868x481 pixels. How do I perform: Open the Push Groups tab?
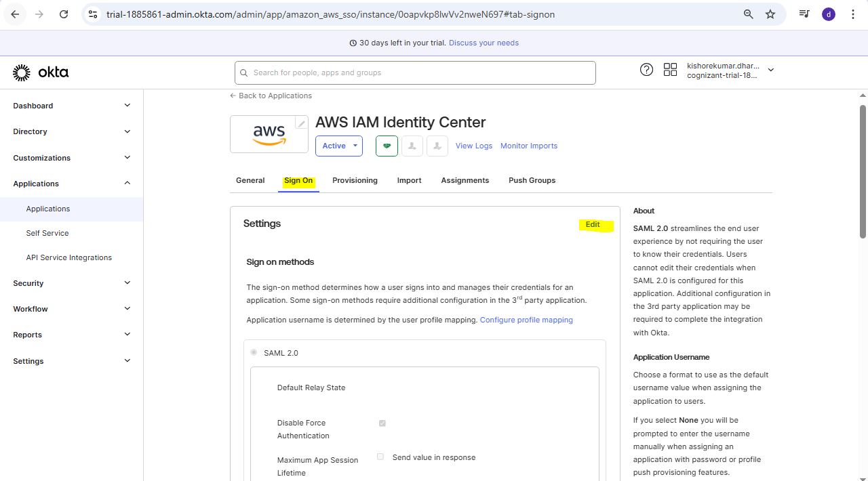pos(532,180)
